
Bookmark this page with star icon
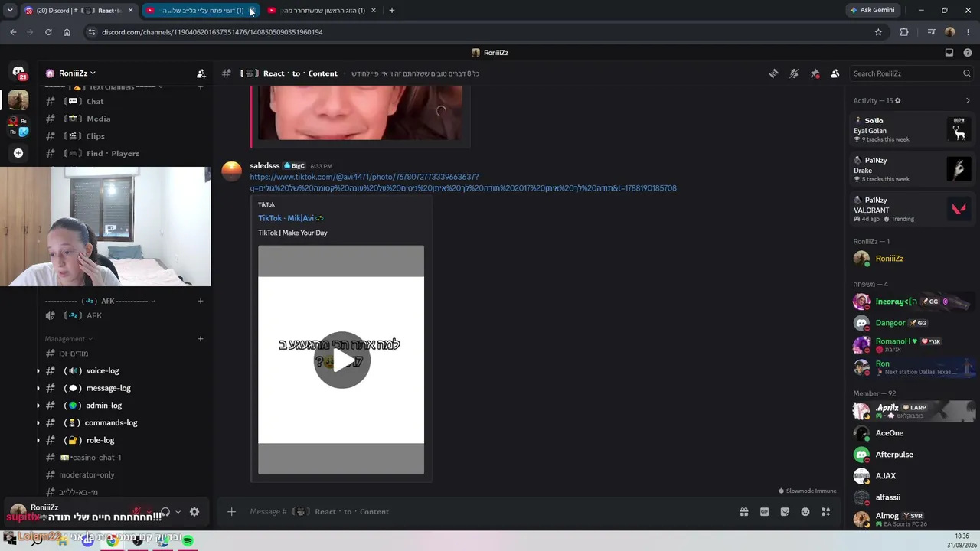878,32
